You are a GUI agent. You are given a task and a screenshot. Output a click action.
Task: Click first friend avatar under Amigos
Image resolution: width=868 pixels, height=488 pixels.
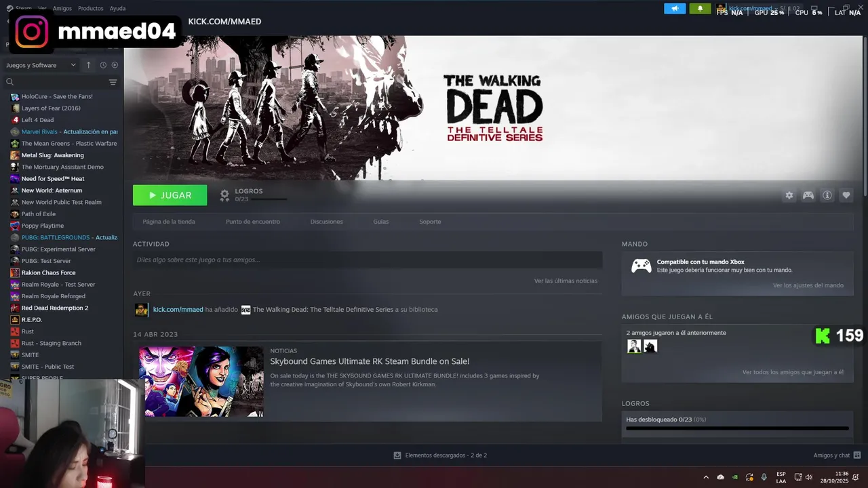pyautogui.click(x=634, y=346)
